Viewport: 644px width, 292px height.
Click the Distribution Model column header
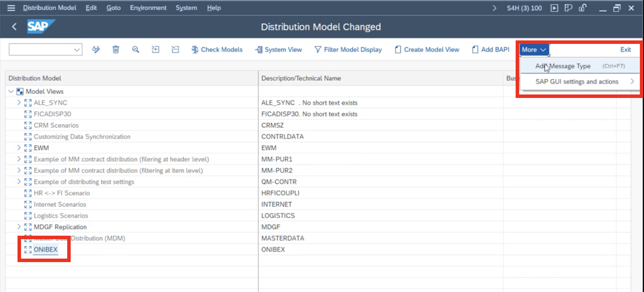(x=132, y=78)
